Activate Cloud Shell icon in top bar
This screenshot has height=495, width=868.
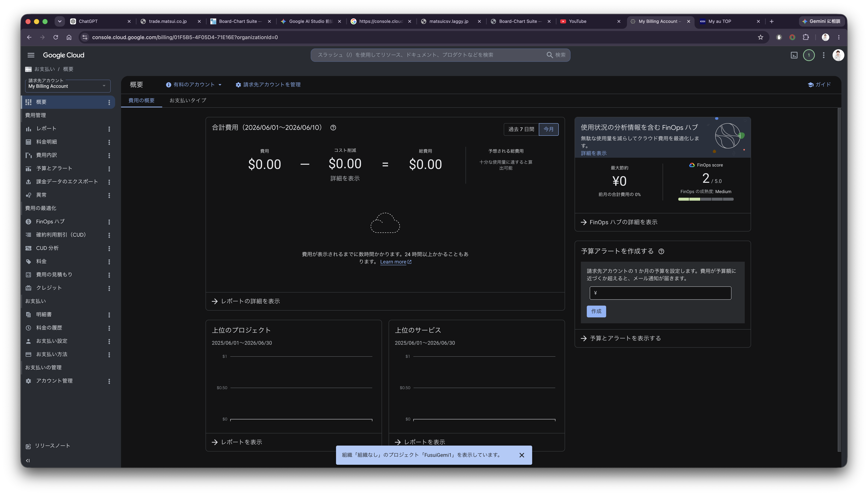tap(794, 55)
